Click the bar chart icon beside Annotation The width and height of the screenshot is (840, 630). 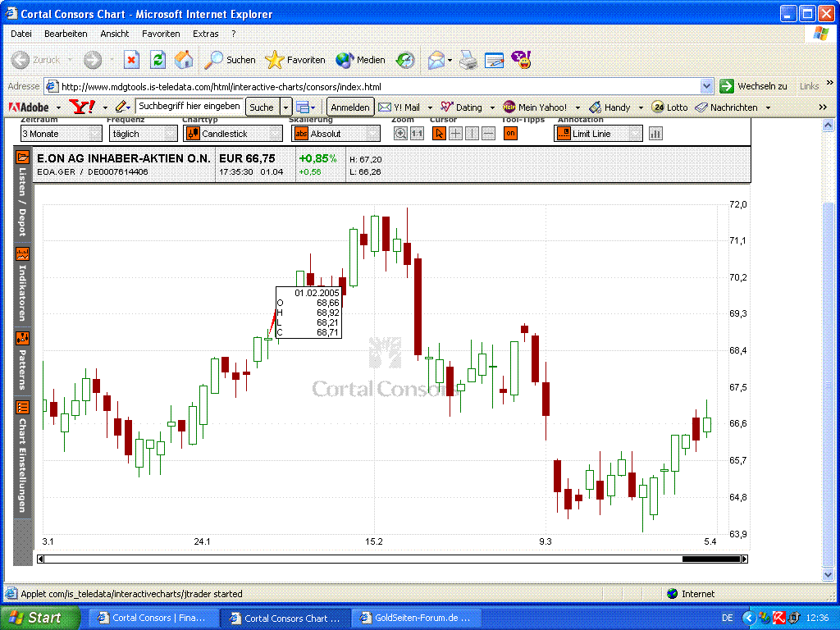point(655,134)
